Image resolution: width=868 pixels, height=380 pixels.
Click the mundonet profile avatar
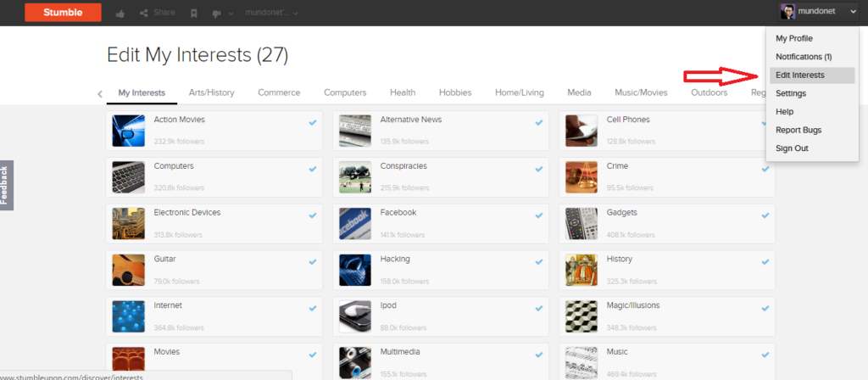point(787,11)
